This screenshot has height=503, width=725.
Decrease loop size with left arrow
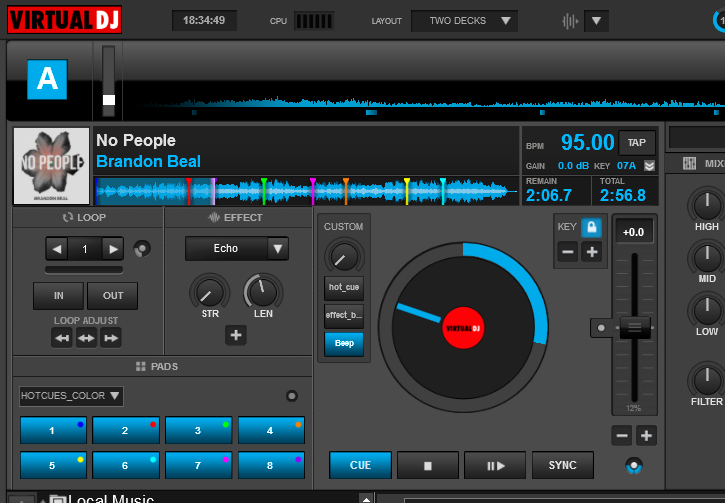(57, 249)
